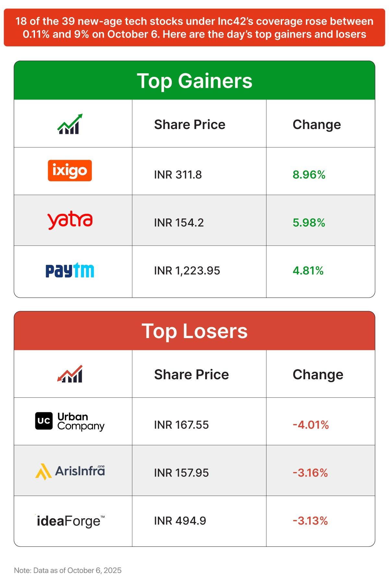Click yatra's 5.98% change value
This screenshot has width=389, height=588.
click(309, 223)
